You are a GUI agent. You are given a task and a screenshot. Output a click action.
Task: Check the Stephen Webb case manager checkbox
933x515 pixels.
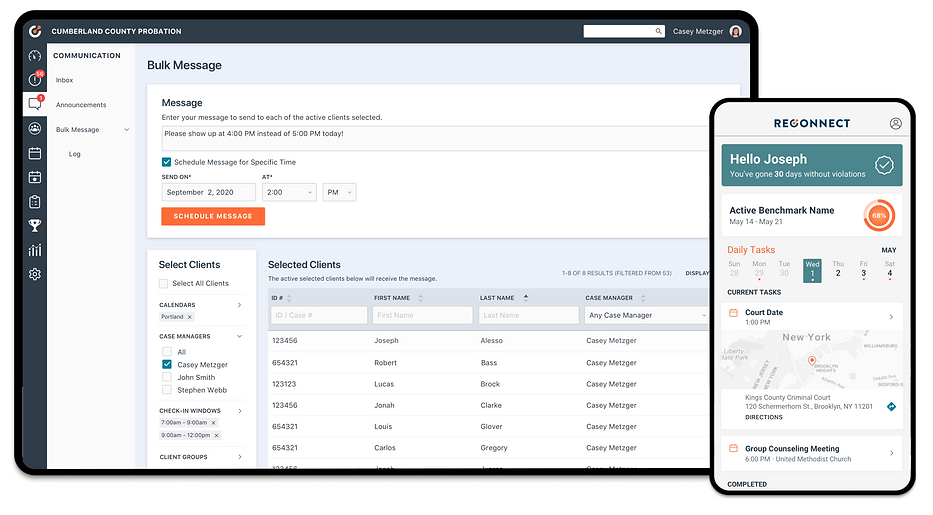coord(167,390)
